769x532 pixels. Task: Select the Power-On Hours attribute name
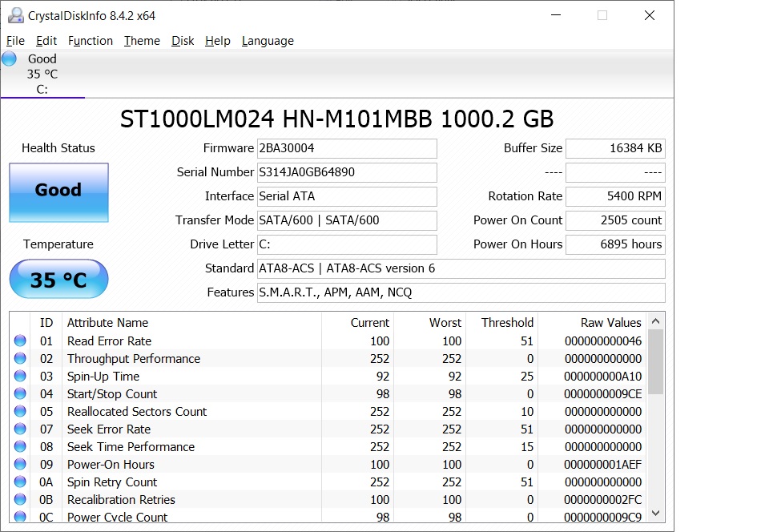[111, 465]
